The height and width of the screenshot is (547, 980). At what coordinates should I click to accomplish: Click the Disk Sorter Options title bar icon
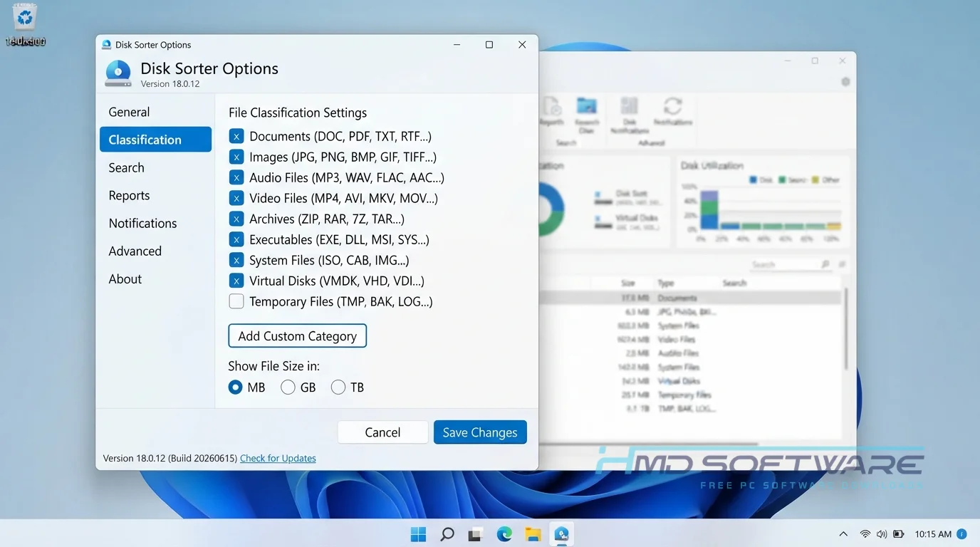[107, 44]
